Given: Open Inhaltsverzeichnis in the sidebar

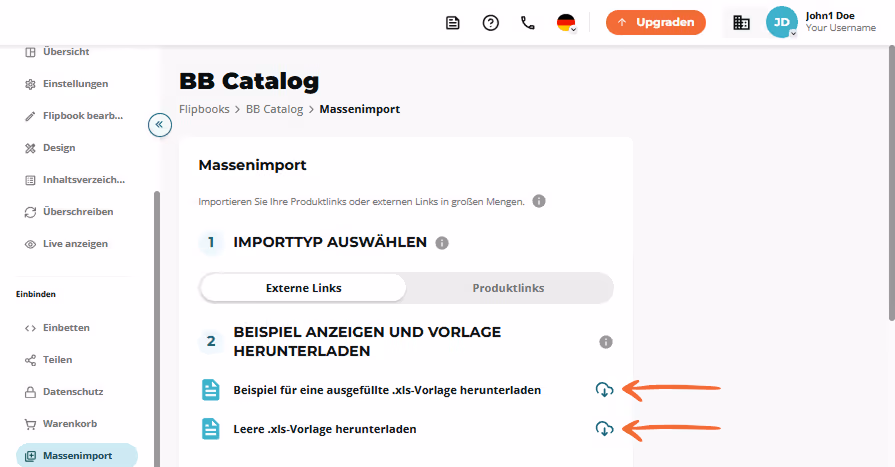Looking at the screenshot, I should [x=74, y=180].
